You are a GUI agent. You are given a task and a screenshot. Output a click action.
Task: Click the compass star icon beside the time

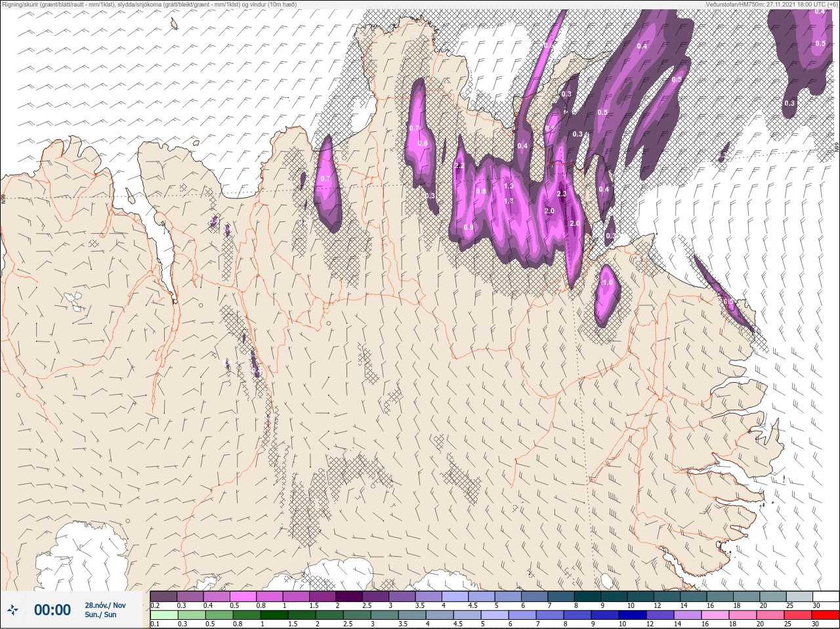pos(13,610)
